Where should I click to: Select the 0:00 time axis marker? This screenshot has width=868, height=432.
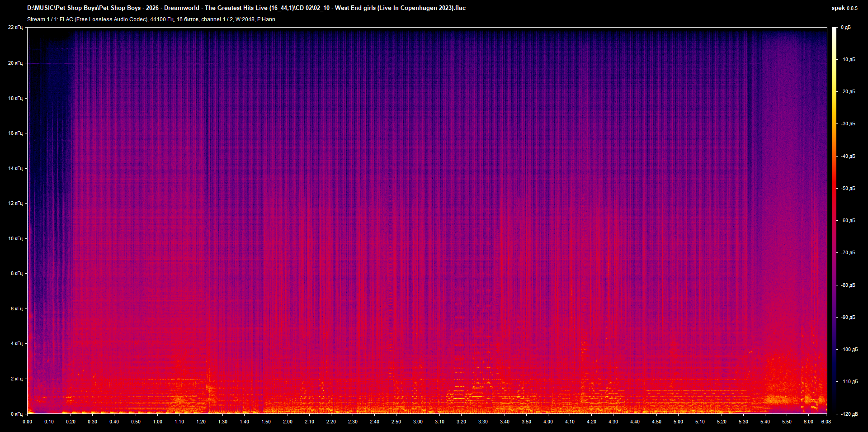coord(27,422)
